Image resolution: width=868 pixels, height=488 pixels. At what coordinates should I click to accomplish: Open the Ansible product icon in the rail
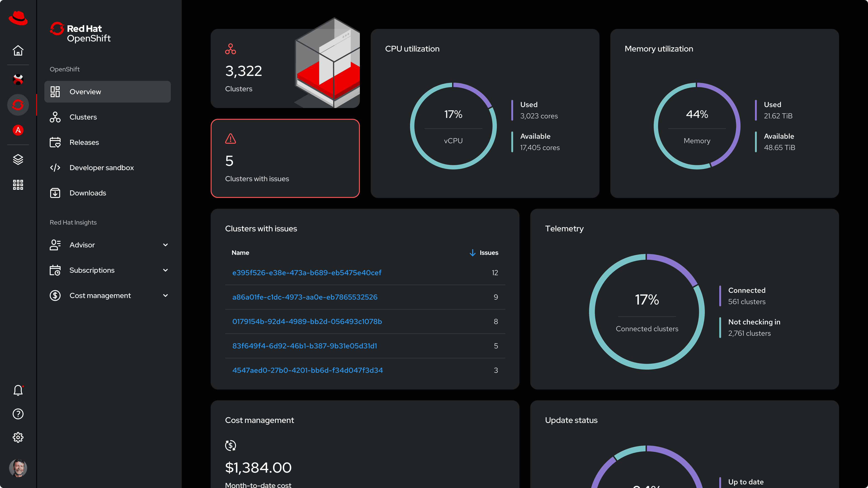pos(18,130)
